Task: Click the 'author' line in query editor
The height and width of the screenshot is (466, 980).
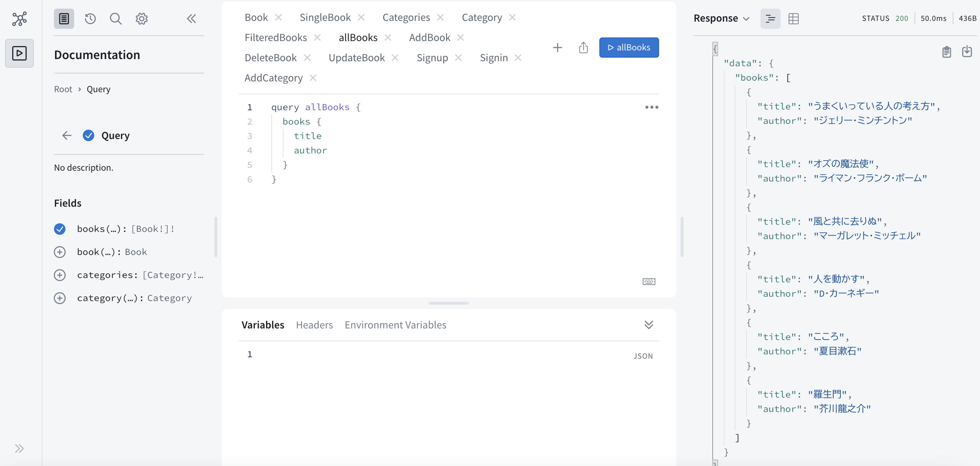Action: pos(310,151)
